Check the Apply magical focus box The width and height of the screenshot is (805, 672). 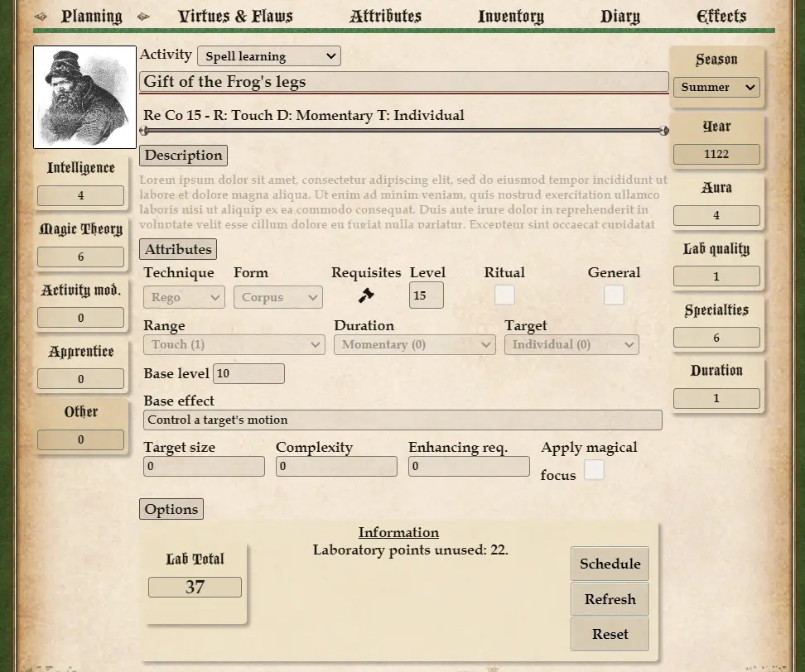click(594, 470)
